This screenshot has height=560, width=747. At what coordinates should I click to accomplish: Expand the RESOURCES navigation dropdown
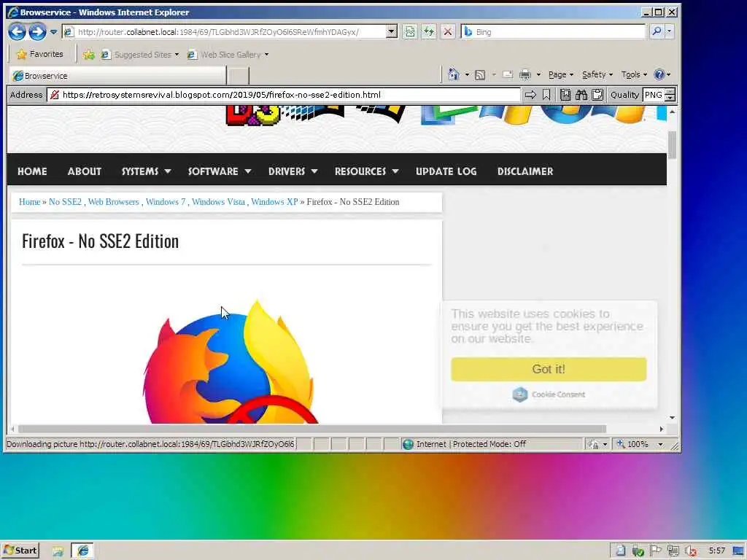click(x=367, y=171)
